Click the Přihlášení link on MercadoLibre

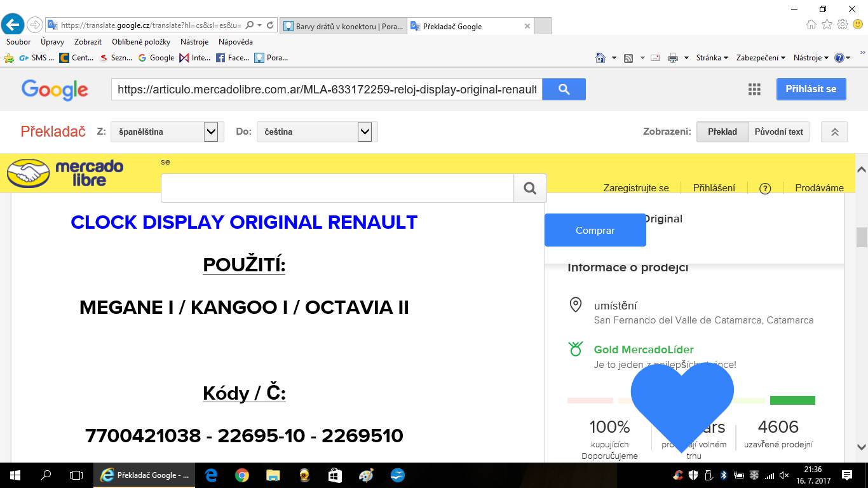714,188
